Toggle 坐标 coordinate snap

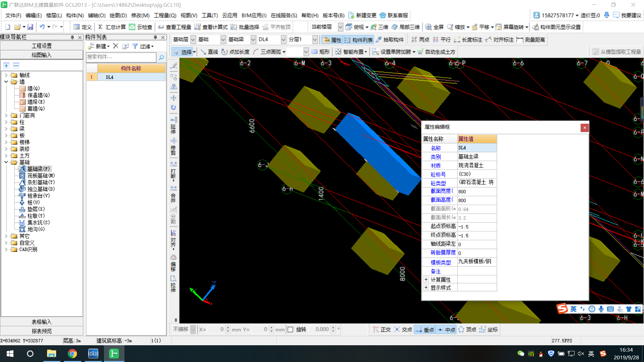489,329
